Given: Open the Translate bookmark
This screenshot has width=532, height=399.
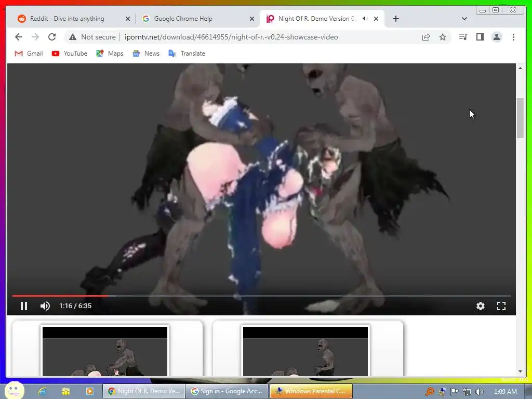Looking at the screenshot, I should [x=187, y=54].
